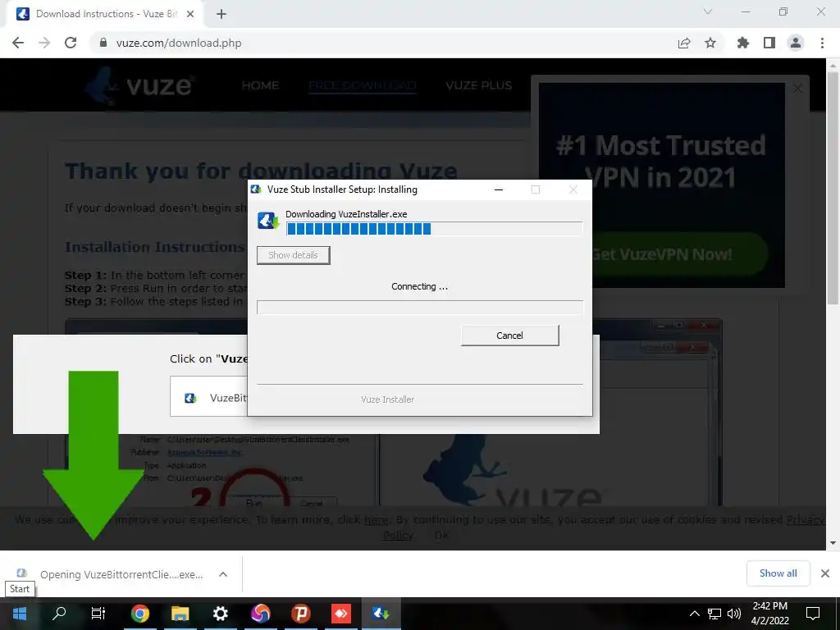Click the Downloading VuzeInstaller.exe progress bar
Viewport: 840px width, 630px height.
[x=434, y=230]
